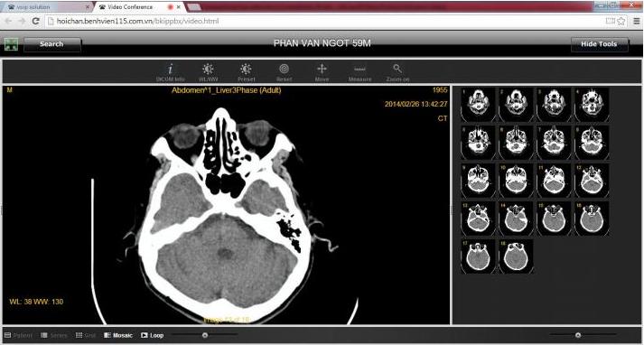Open the Preset window levels tool
Viewport: 644px width, 345px height.
pos(246,72)
